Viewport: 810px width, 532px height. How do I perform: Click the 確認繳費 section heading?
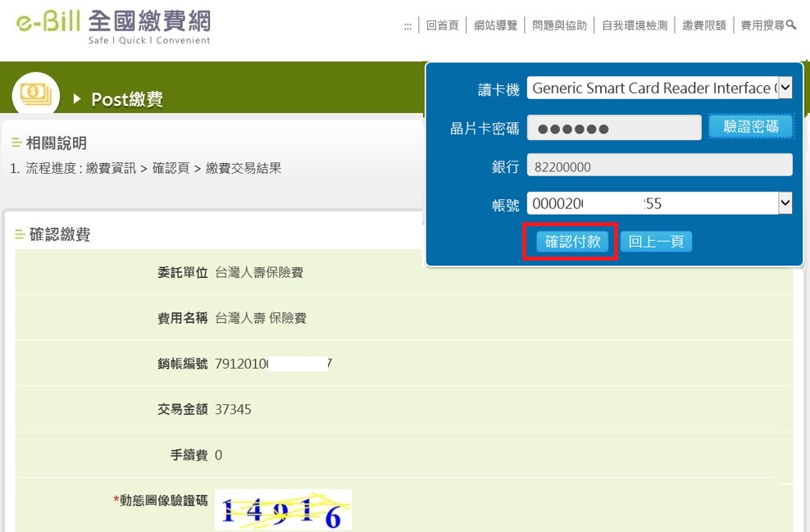[59, 234]
